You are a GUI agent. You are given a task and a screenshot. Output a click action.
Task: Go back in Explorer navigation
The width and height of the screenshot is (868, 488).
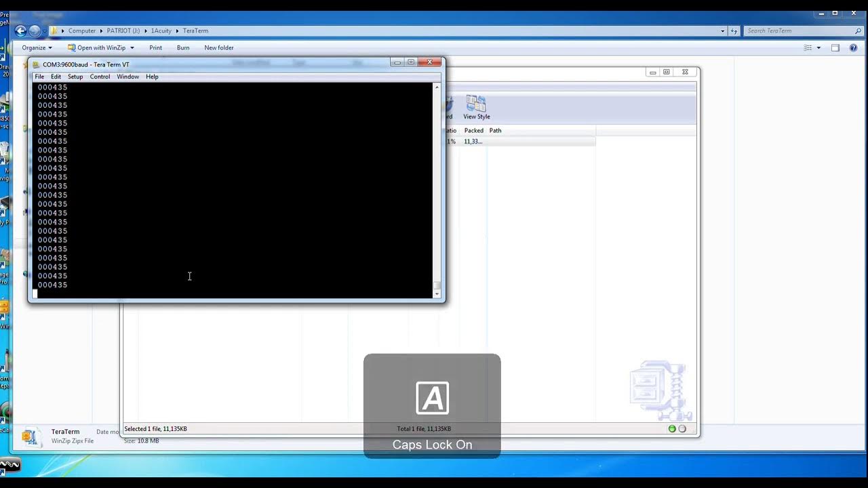click(x=20, y=30)
